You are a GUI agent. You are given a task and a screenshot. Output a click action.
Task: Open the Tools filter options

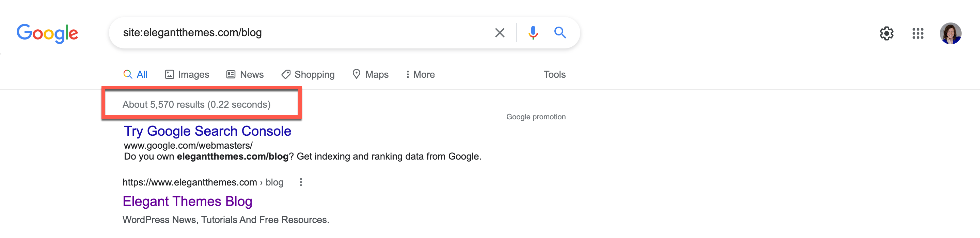pos(554,74)
